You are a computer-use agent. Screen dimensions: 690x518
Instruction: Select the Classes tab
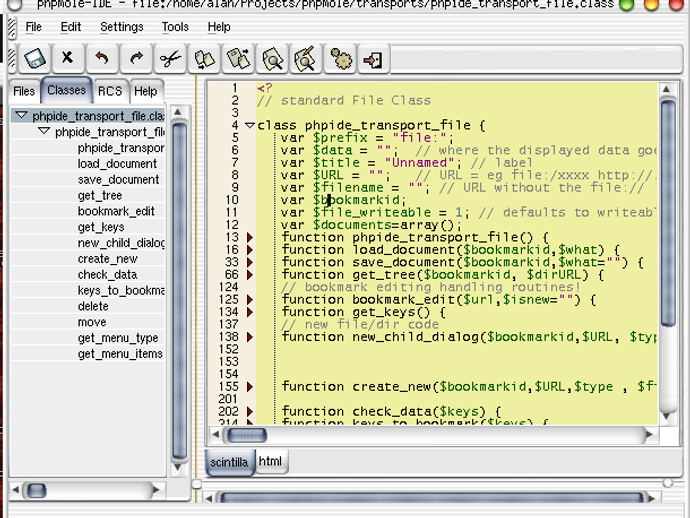pos(66,90)
